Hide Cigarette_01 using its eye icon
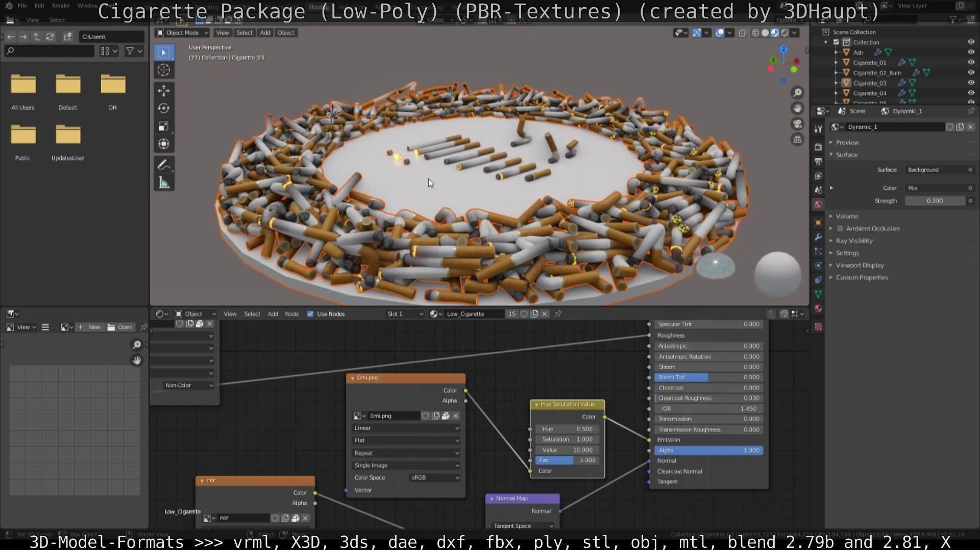 point(971,63)
